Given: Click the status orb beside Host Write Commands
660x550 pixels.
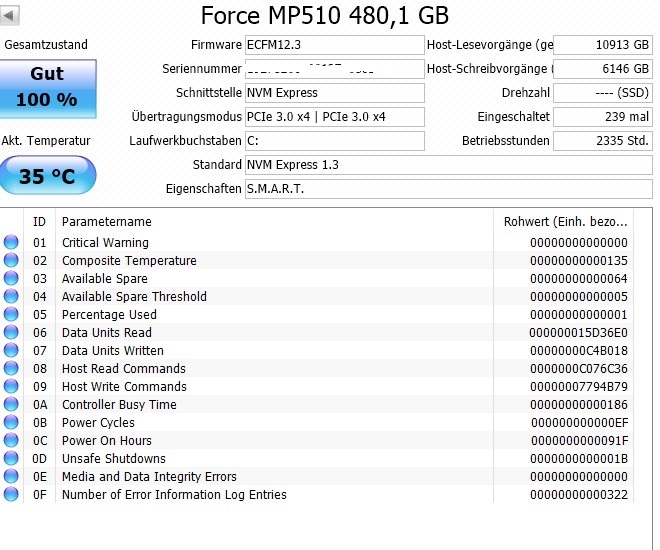Looking at the screenshot, I should coord(11,386).
